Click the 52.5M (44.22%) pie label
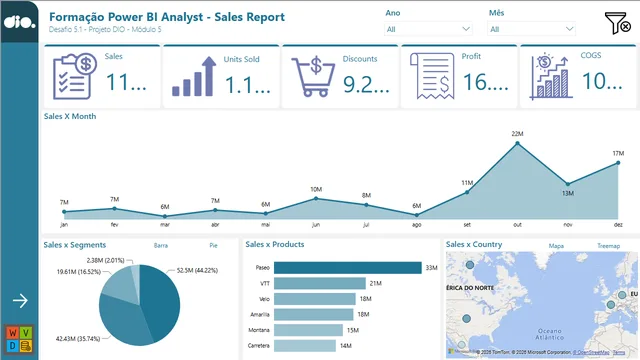This screenshot has height=360, width=640. 197,270
